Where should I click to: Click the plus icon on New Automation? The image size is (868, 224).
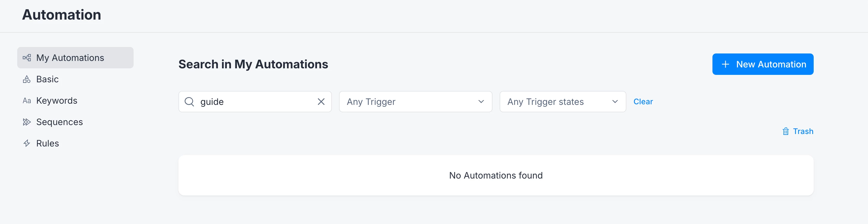[726, 64]
